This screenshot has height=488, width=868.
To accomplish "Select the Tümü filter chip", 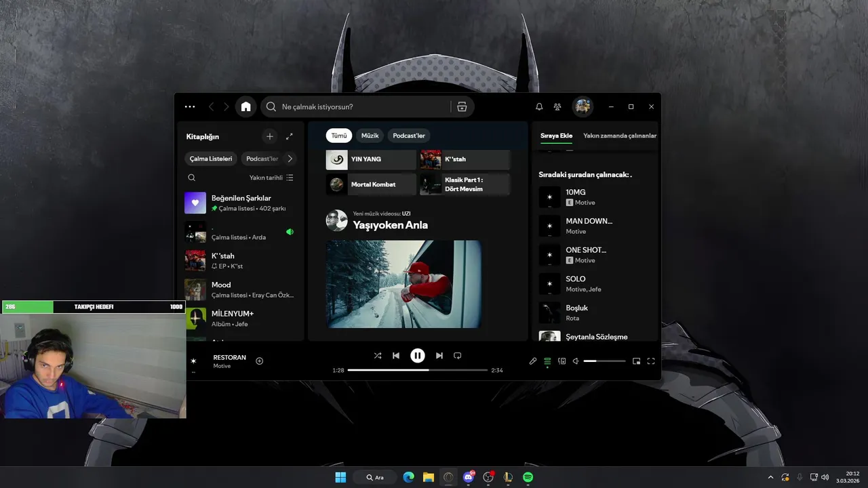I will pyautogui.click(x=339, y=136).
